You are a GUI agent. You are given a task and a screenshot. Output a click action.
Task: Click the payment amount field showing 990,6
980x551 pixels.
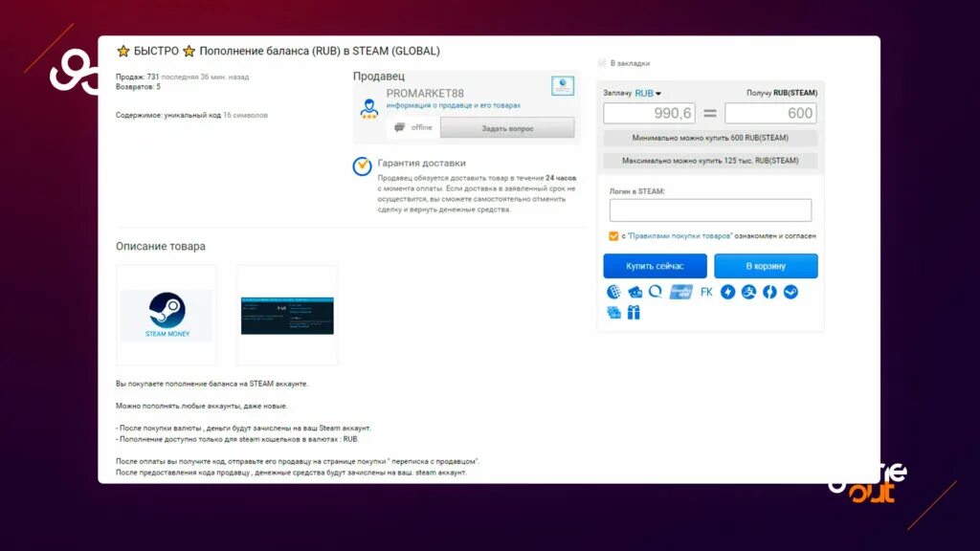pos(649,113)
